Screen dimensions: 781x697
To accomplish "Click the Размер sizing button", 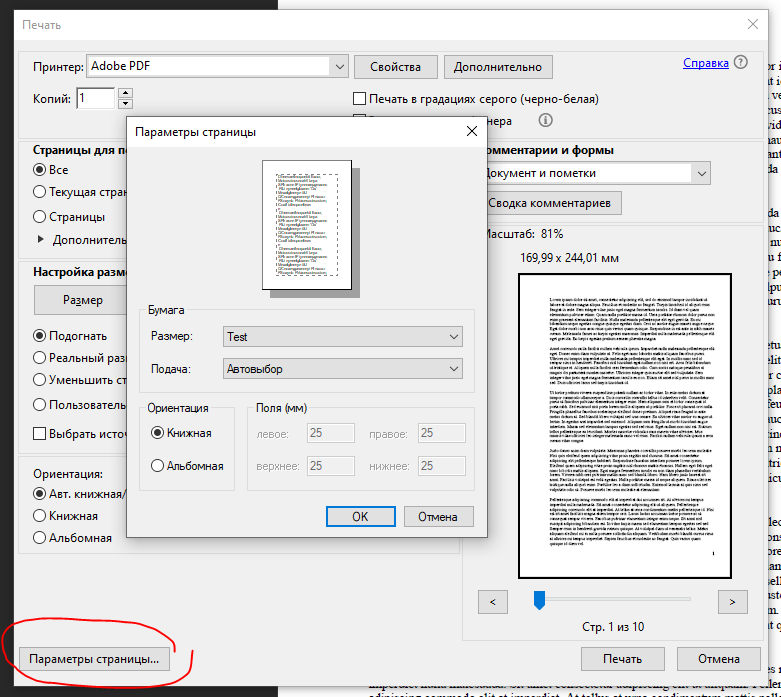I will tap(81, 300).
